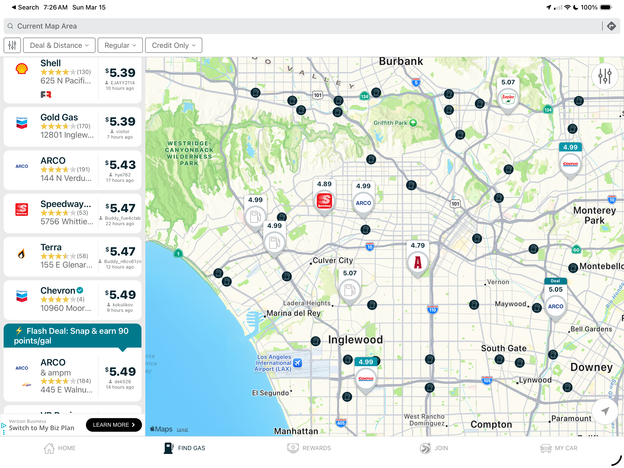Open the Deal & Distance sort dropdown
Viewport: 624px width, 468px height.
coord(59,45)
